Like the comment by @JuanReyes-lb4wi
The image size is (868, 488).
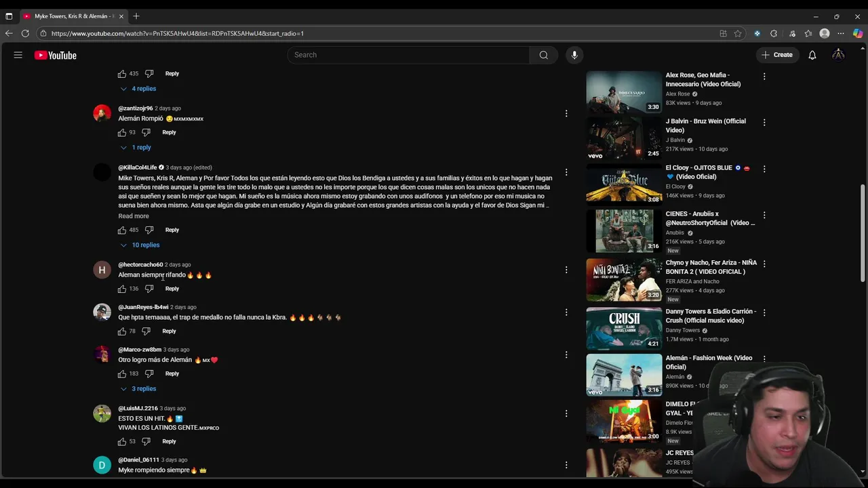pyautogui.click(x=122, y=331)
